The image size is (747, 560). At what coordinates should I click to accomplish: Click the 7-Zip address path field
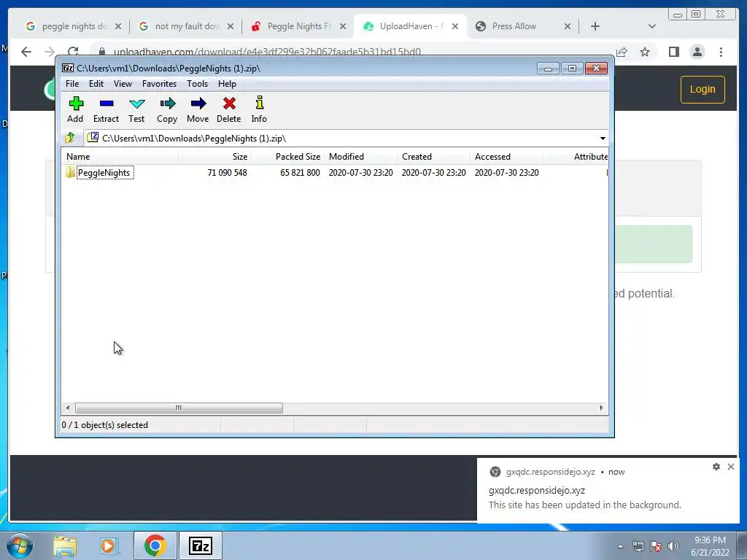click(x=341, y=139)
